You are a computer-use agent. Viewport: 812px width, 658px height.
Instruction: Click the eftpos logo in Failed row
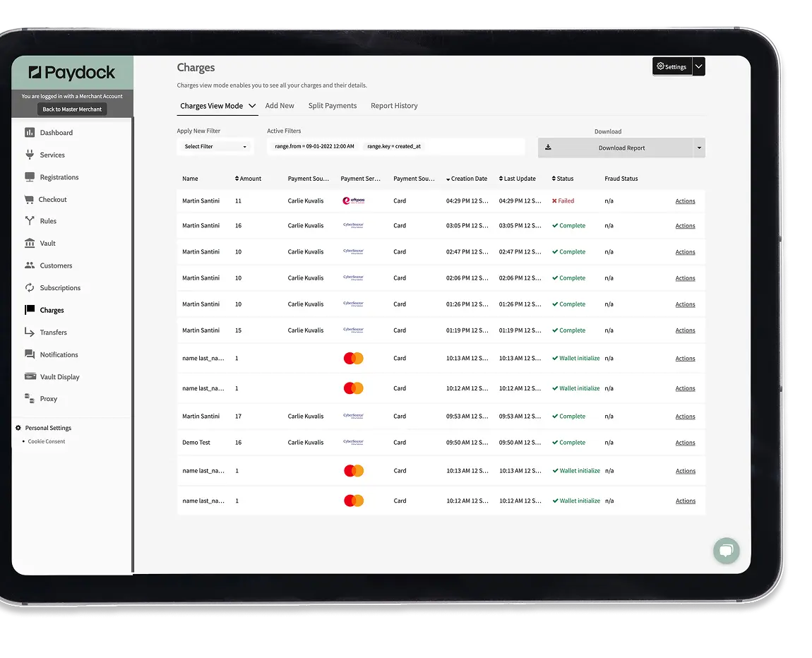[354, 201]
